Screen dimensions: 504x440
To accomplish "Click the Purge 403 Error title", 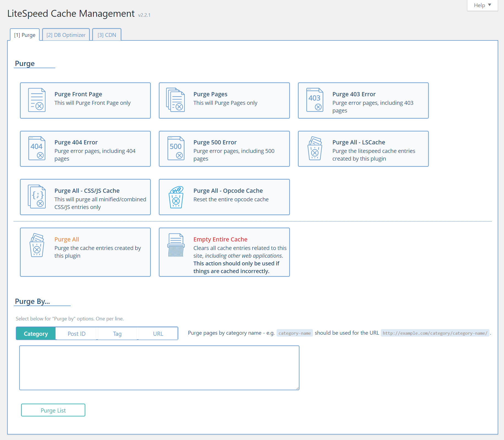I will tap(354, 94).
